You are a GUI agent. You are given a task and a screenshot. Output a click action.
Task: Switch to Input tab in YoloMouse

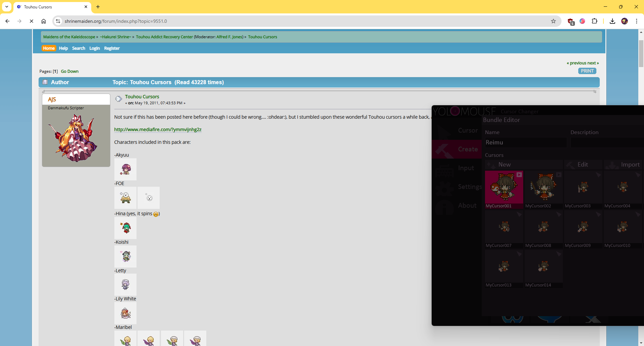457,168
